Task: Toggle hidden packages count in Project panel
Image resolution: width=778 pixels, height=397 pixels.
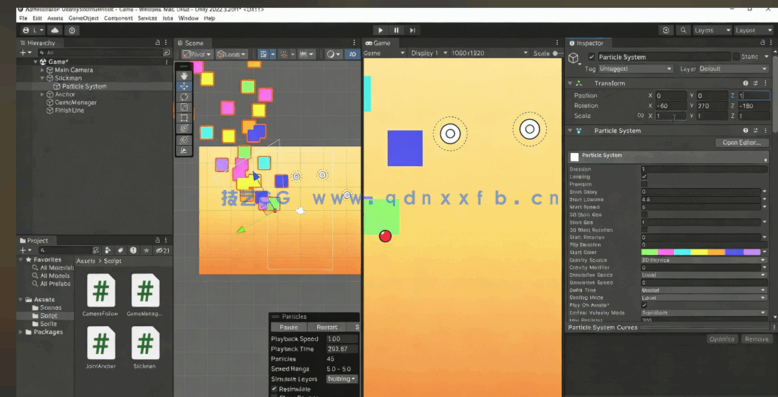Action: click(x=162, y=251)
